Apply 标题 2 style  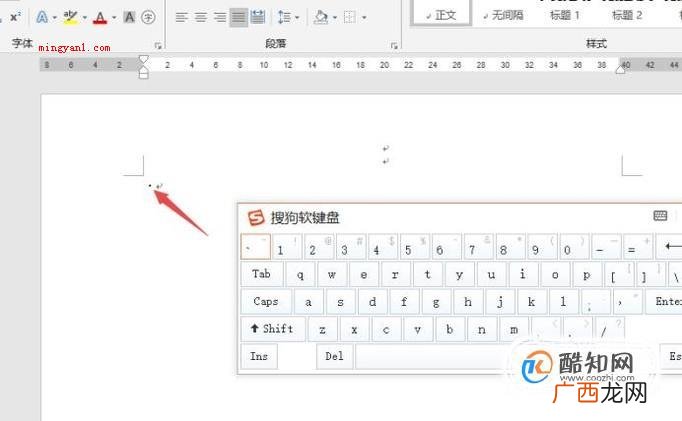click(627, 16)
